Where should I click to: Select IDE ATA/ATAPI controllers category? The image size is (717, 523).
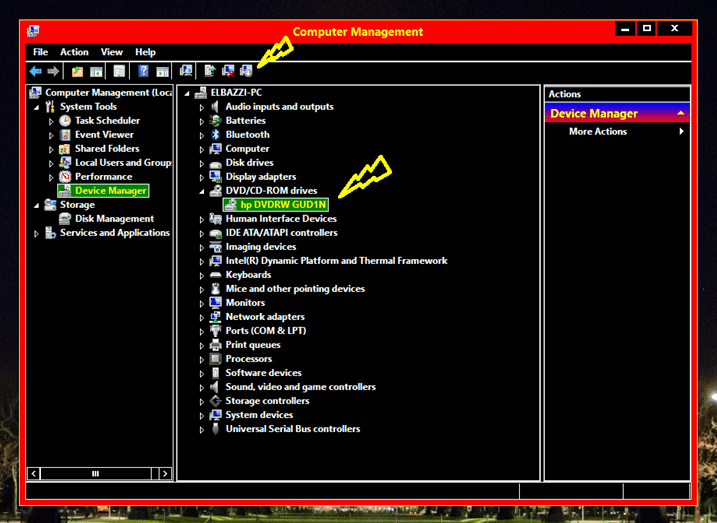pyautogui.click(x=281, y=233)
